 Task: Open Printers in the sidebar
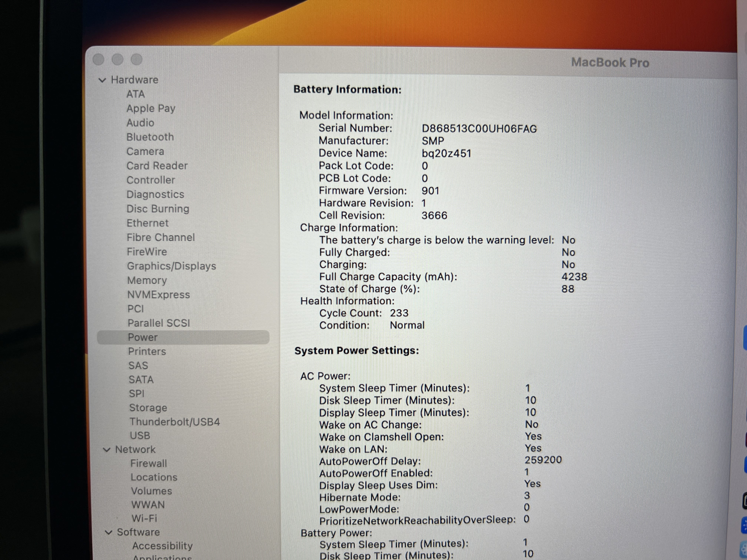click(x=147, y=351)
